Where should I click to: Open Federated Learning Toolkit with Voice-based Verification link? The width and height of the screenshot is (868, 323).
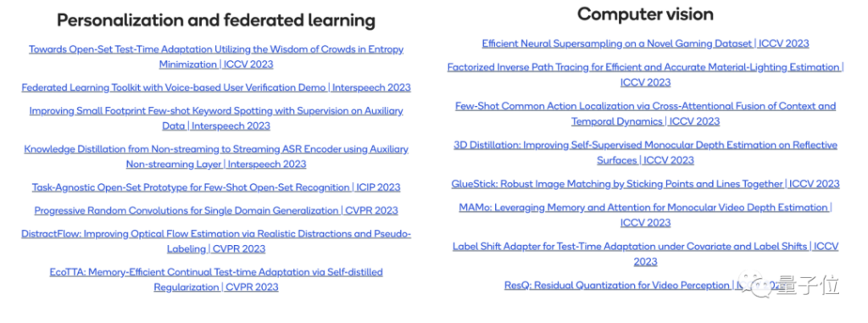click(x=216, y=87)
